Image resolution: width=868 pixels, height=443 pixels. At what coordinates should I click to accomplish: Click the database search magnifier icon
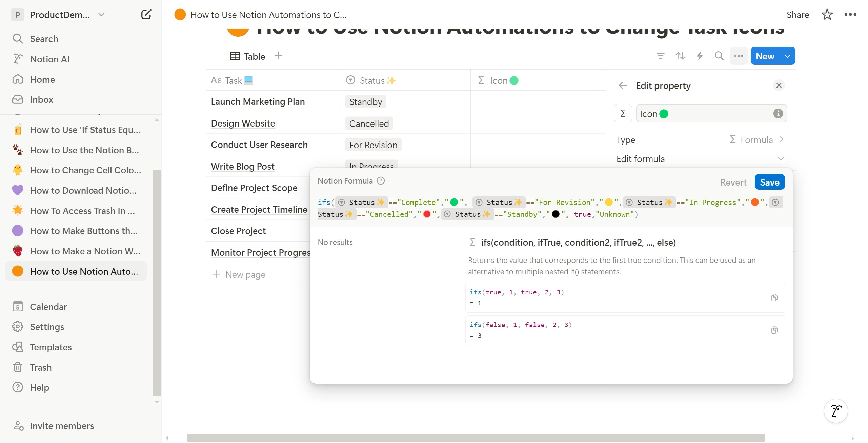pyautogui.click(x=719, y=56)
